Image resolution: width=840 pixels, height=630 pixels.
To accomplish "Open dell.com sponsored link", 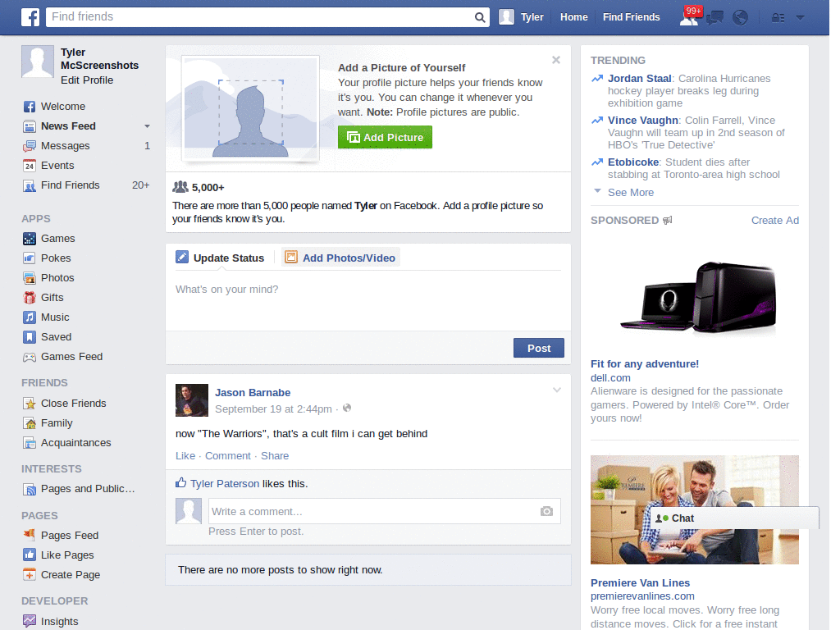I will [610, 378].
